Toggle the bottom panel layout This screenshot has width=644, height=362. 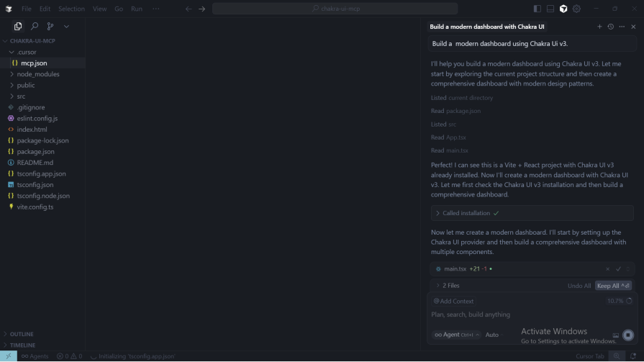pyautogui.click(x=550, y=9)
